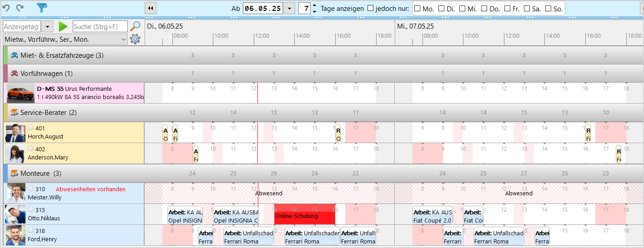Image resolution: width=644 pixels, height=248 pixels.
Task: Tick the Mo. weekday checkbox
Action: pos(417,9)
